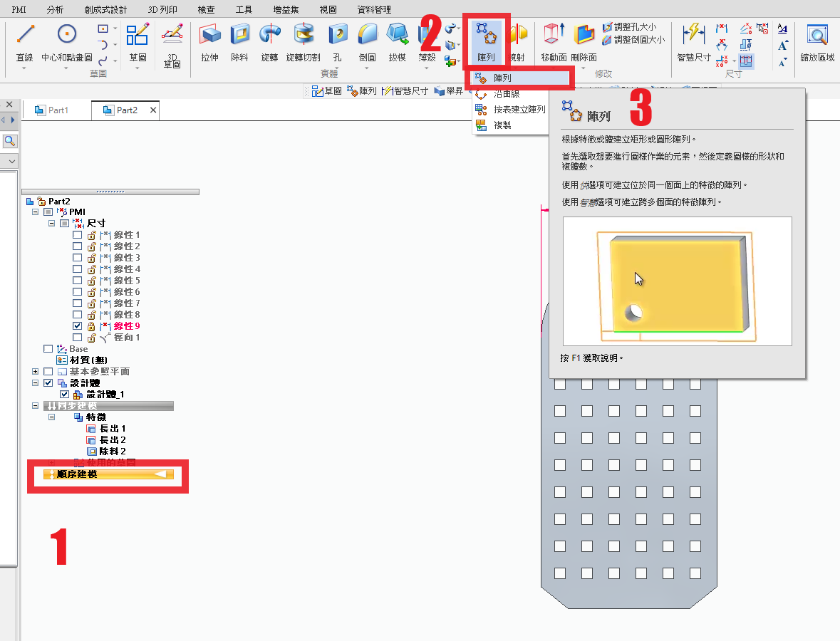Select the 材質(無) material entry
The width and height of the screenshot is (840, 641).
[x=83, y=360]
